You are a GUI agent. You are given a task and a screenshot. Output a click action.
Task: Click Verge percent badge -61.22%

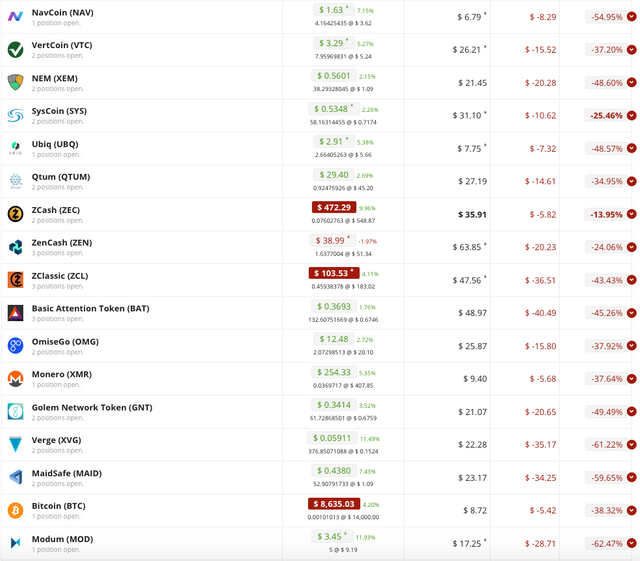click(x=607, y=445)
